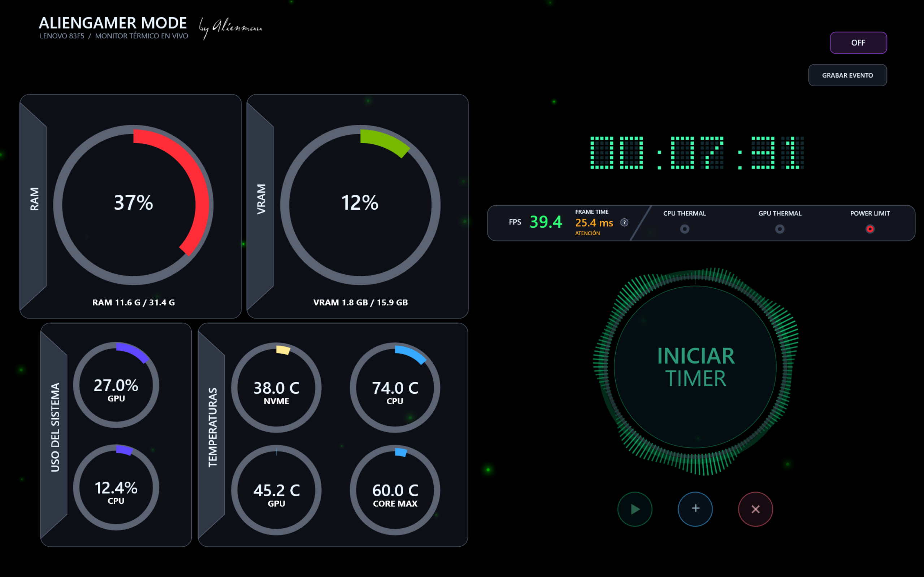
Task: Click the VRAM 12% usage gauge
Action: [x=360, y=205]
